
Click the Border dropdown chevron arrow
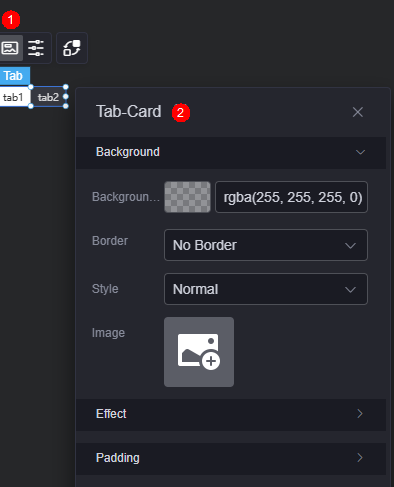pos(350,246)
